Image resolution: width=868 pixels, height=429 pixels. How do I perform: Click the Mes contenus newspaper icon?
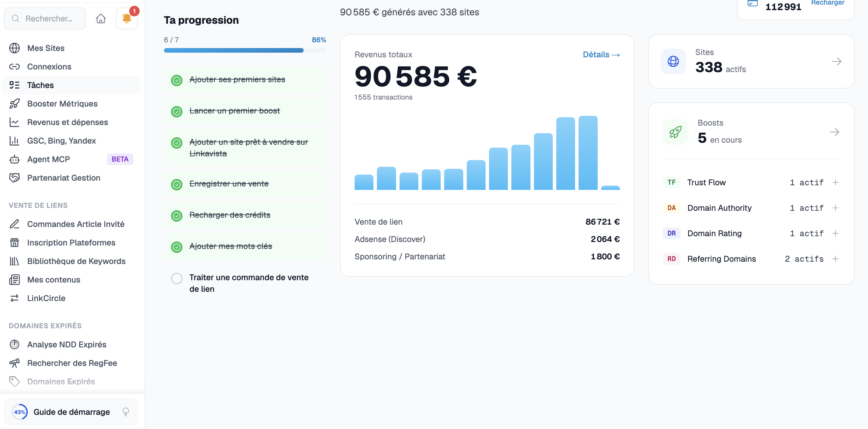tap(14, 280)
